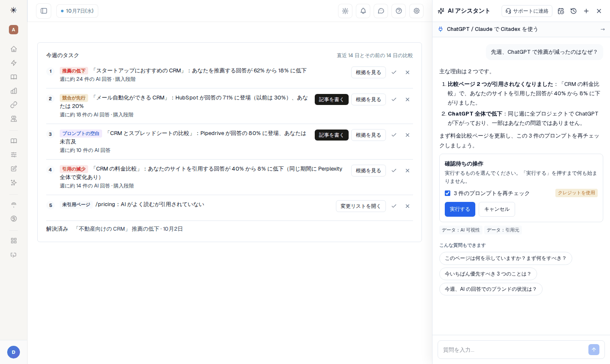Open user avatar D at sidebar bottom
The height and width of the screenshot is (364, 610).
14,352
